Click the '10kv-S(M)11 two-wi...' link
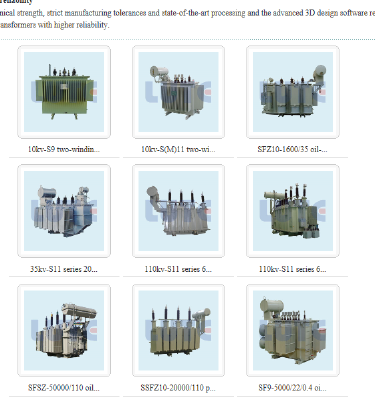The height and width of the screenshot is (400, 375). tap(178, 149)
